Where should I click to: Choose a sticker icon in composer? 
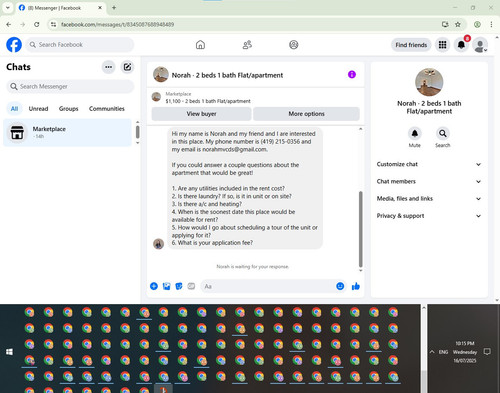coord(179,286)
